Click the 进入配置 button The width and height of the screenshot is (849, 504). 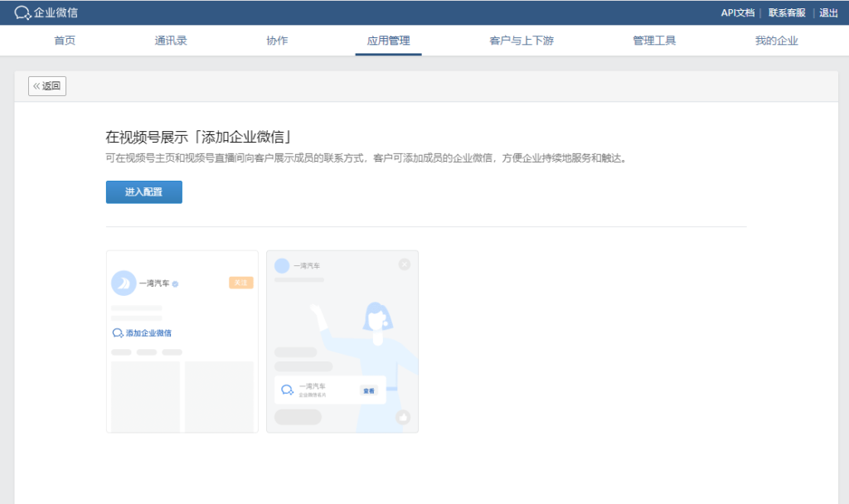pyautogui.click(x=144, y=192)
